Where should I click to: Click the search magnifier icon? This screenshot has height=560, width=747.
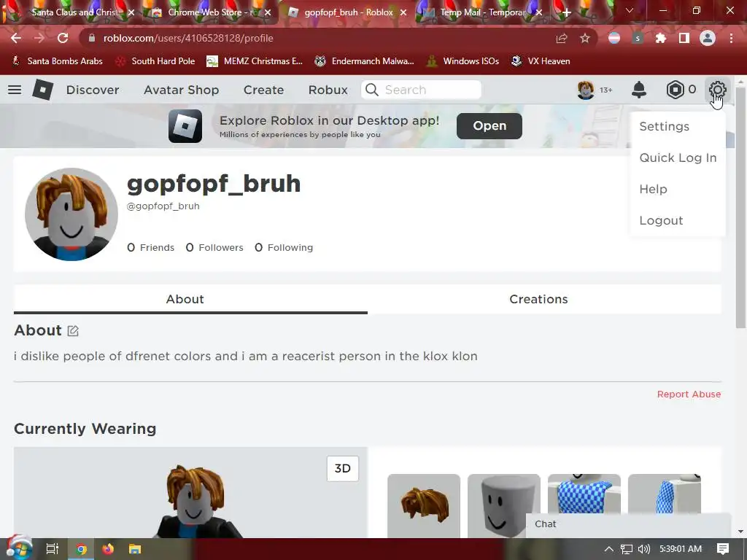coord(371,90)
